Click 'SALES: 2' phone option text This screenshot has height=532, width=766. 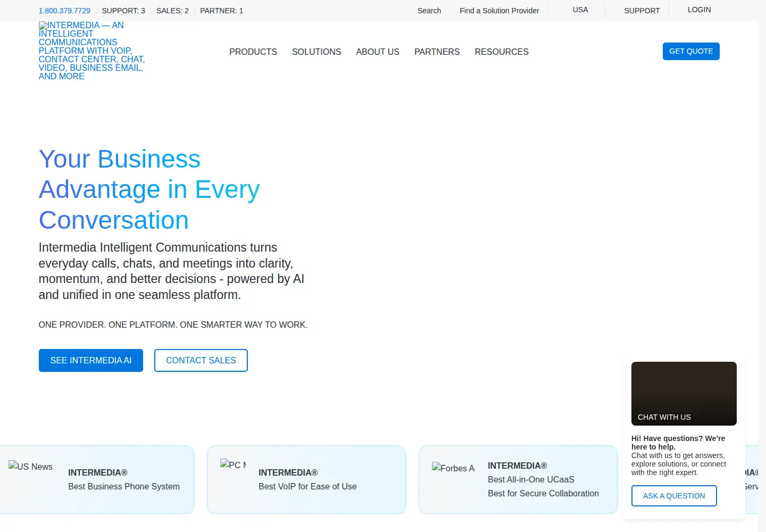[x=172, y=11]
